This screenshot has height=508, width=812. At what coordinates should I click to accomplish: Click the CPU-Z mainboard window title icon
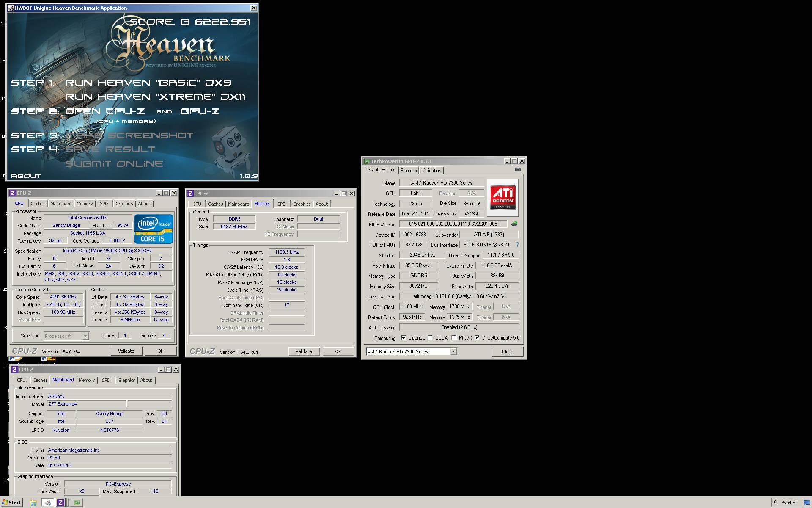coord(15,370)
